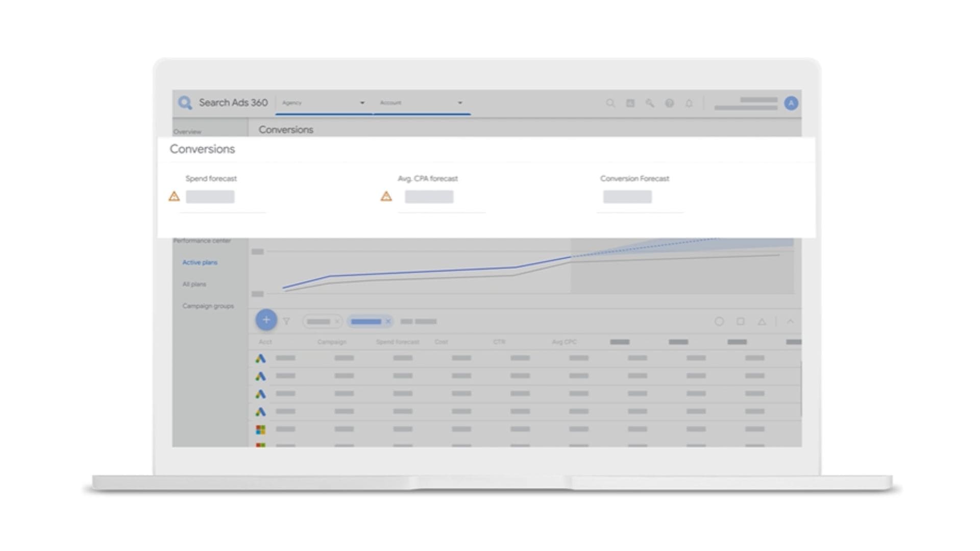Click the help question mark icon
980x551 pixels.
(x=669, y=103)
